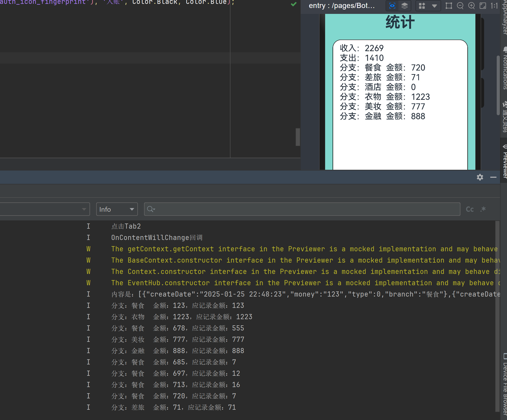507x420 pixels.
Task: Toggle the Cc match case option
Action: click(470, 209)
